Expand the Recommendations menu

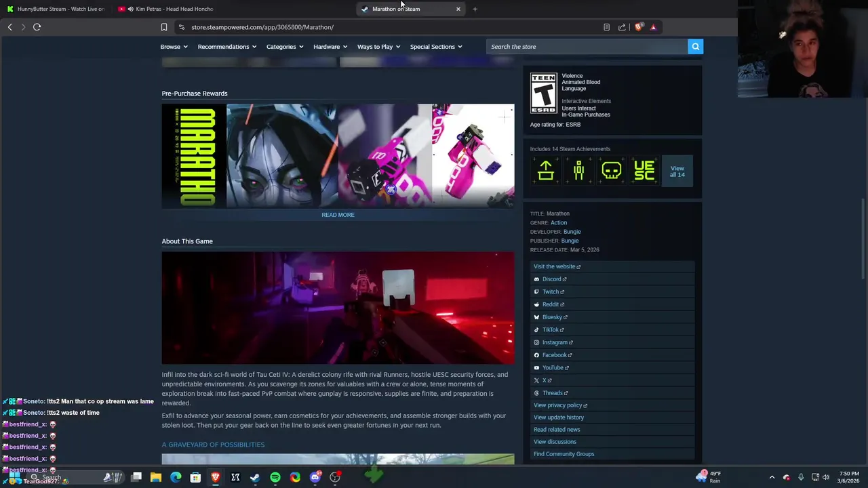point(226,47)
